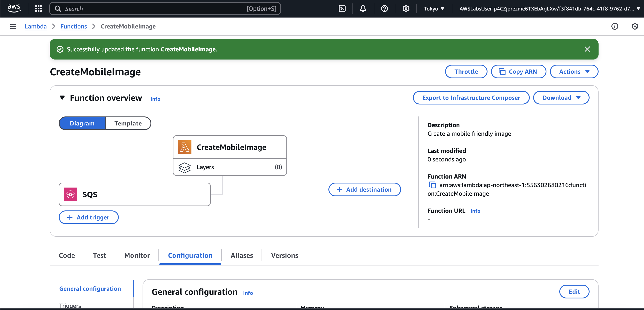Screen dimensions: 644x310
Task: Click the AWS search input field
Action: click(155, 9)
